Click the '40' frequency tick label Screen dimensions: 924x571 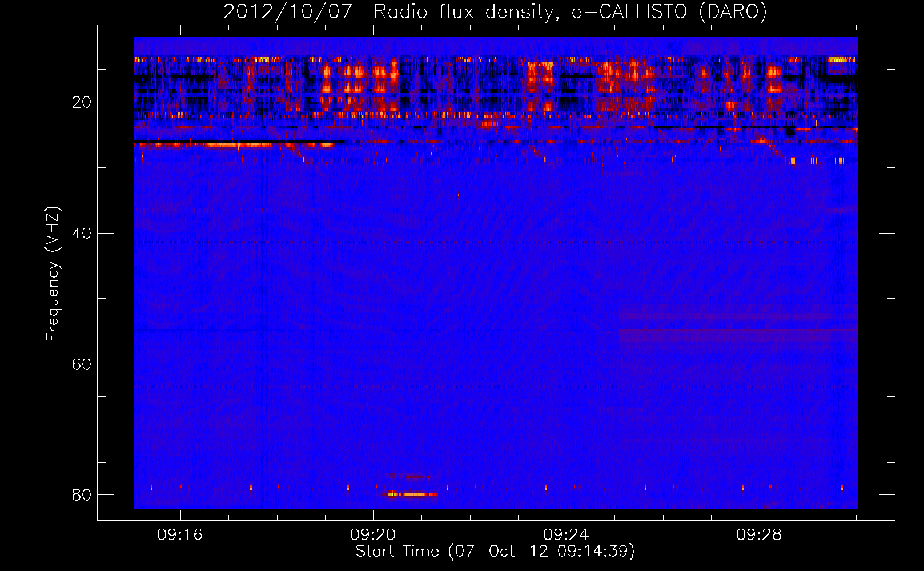coord(82,234)
